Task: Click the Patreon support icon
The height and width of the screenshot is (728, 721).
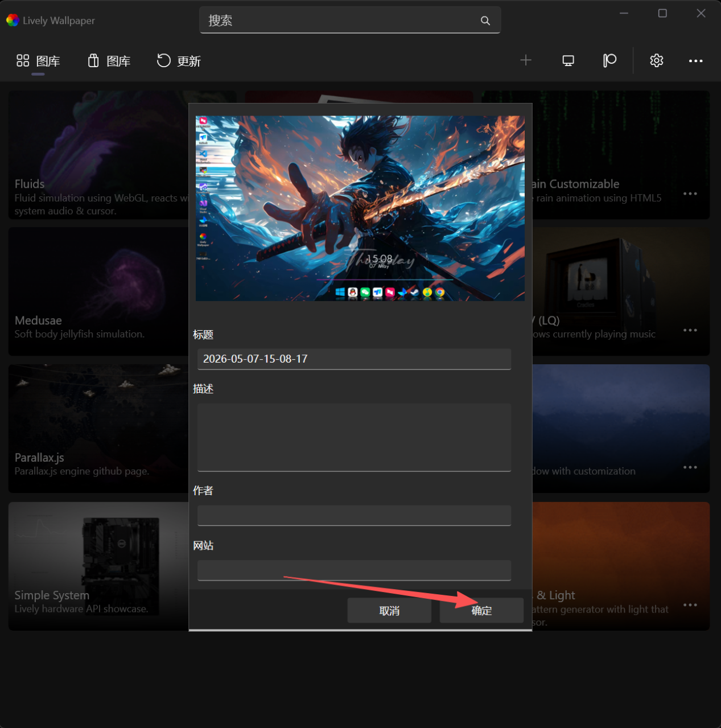Action: (x=609, y=60)
